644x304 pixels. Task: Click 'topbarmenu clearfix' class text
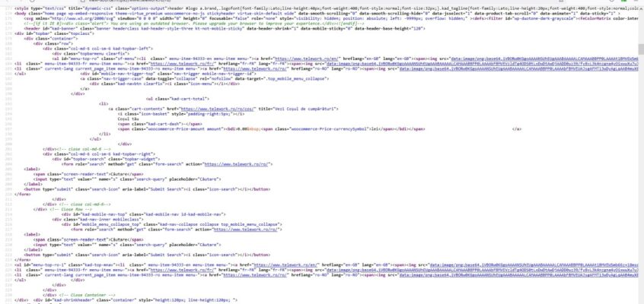pyautogui.click(x=103, y=54)
